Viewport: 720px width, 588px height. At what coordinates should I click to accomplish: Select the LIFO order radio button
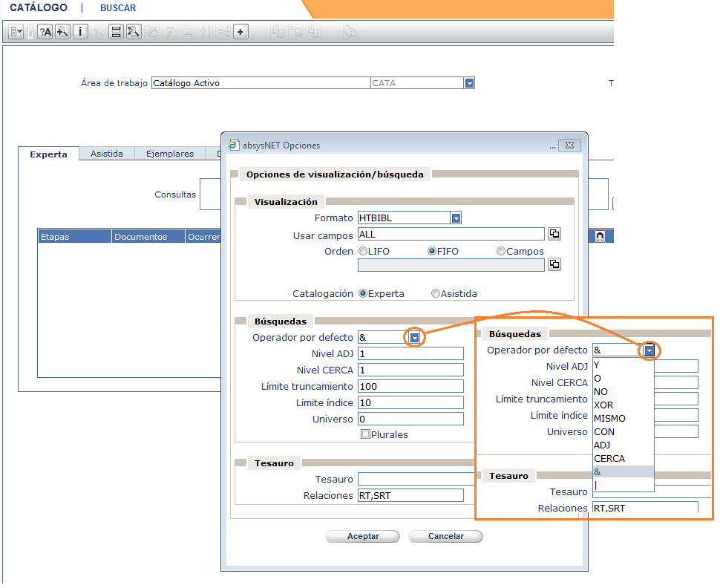[x=363, y=252]
